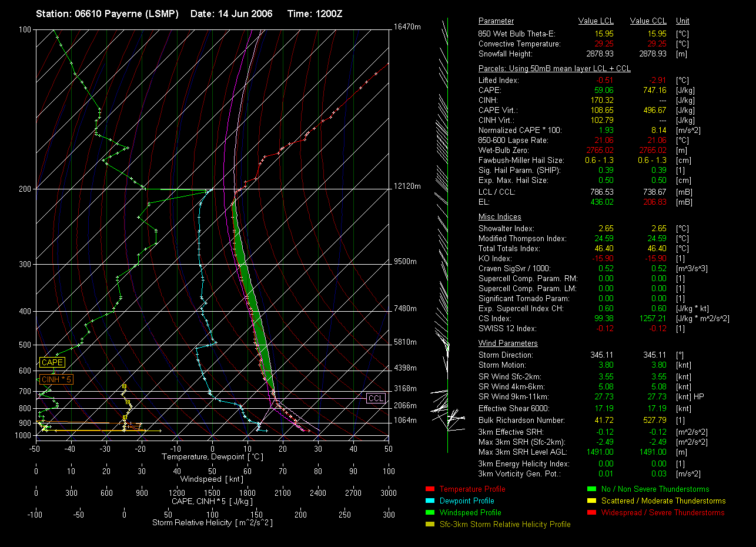Open the Misc Indices section heading

point(499,217)
